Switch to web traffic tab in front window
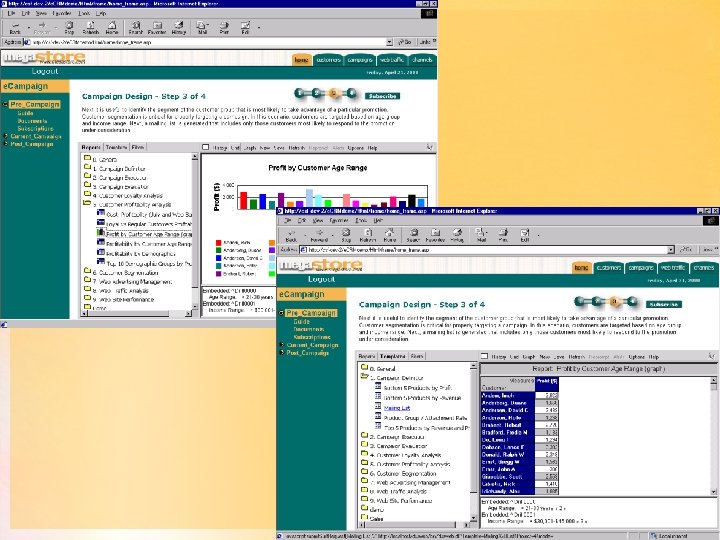 click(x=673, y=267)
